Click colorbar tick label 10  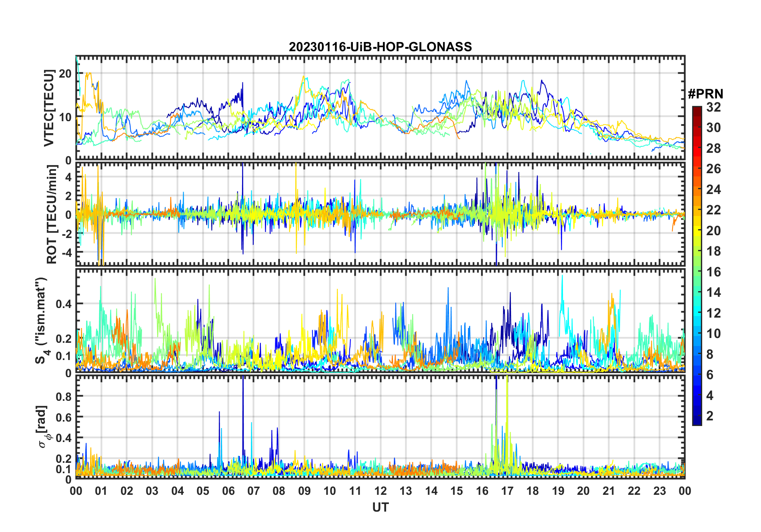(713, 333)
